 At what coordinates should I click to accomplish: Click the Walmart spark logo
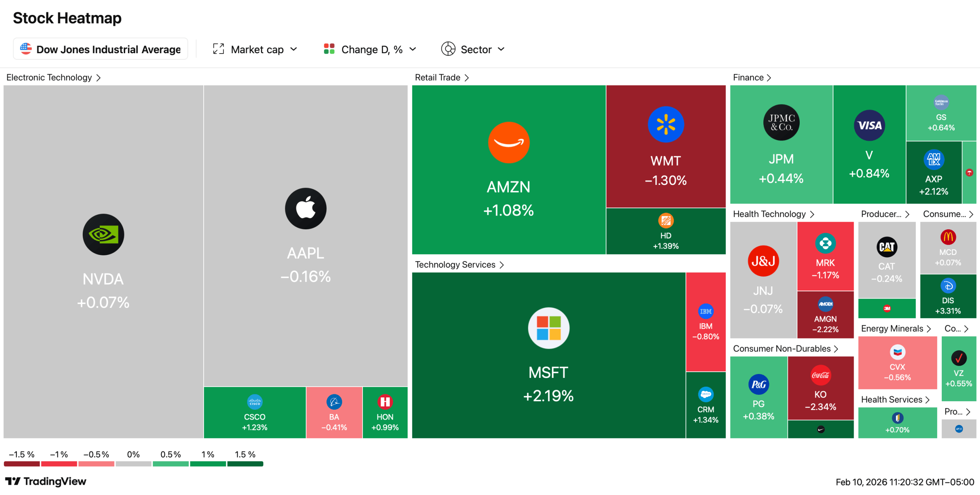666,124
